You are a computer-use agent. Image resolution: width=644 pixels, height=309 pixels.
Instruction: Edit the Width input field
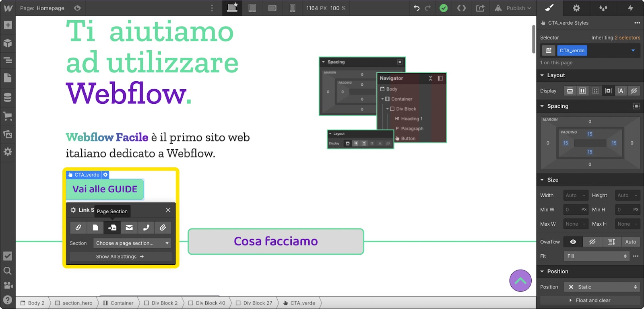point(576,196)
